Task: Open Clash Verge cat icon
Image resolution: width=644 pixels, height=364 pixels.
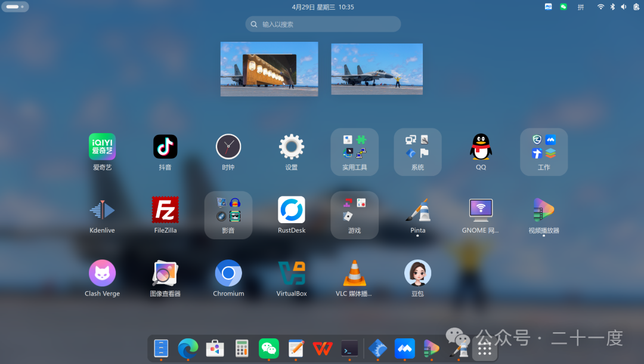Action: (102, 273)
